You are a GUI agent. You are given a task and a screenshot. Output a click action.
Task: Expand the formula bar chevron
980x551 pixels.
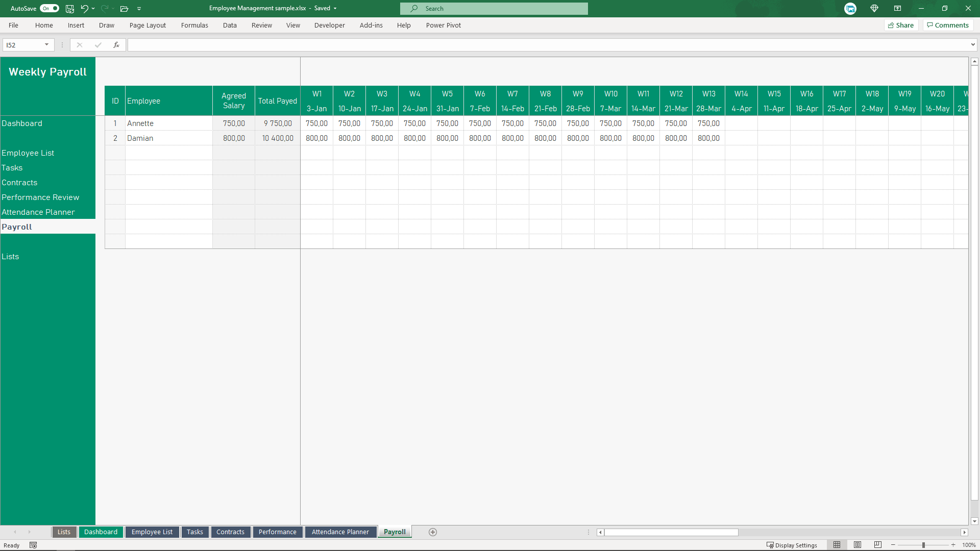973,45
